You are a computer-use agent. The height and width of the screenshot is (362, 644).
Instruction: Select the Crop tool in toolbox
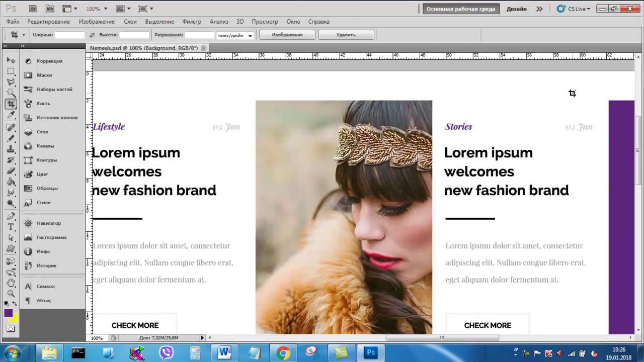11,104
